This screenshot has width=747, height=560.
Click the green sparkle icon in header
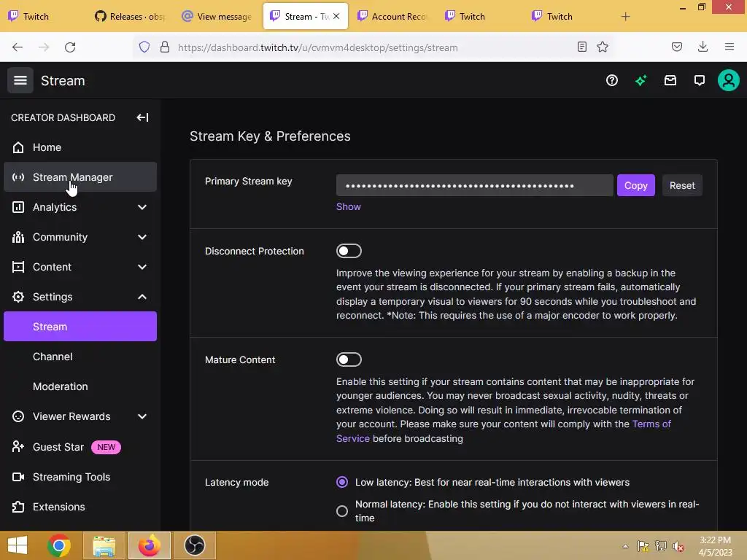tap(640, 80)
